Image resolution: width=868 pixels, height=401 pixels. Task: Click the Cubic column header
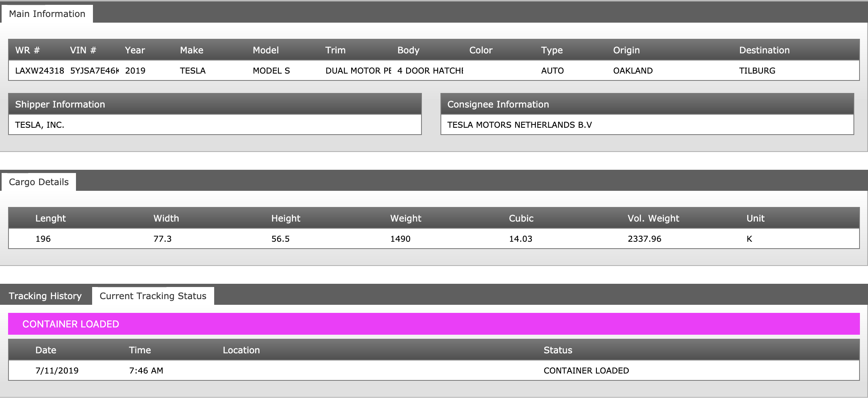point(521,218)
